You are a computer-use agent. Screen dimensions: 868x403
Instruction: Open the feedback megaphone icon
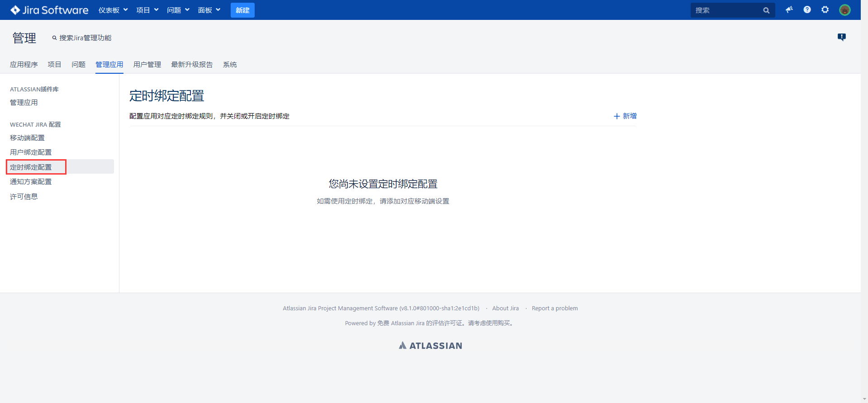(x=789, y=10)
